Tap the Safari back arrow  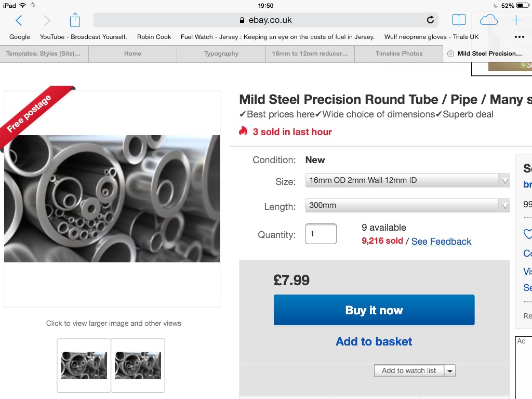[19, 20]
